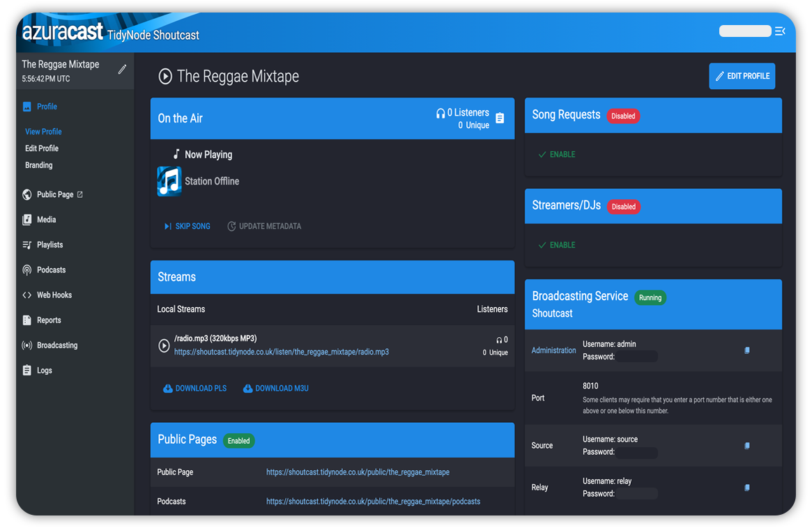Copy the Administration password

[746, 350]
